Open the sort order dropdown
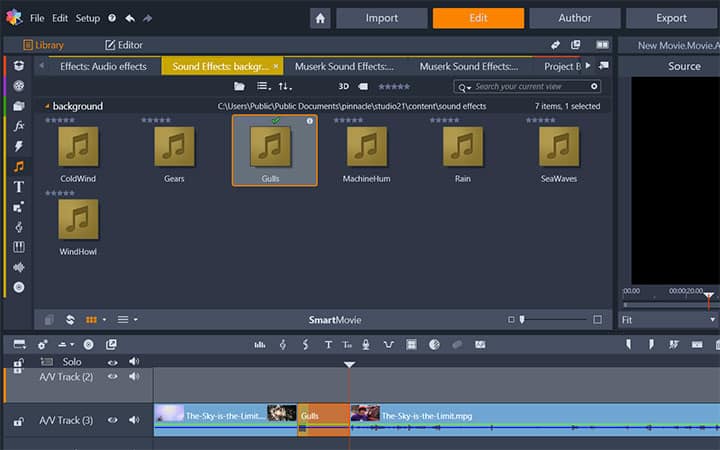The width and height of the screenshot is (720, 450). 285,86
